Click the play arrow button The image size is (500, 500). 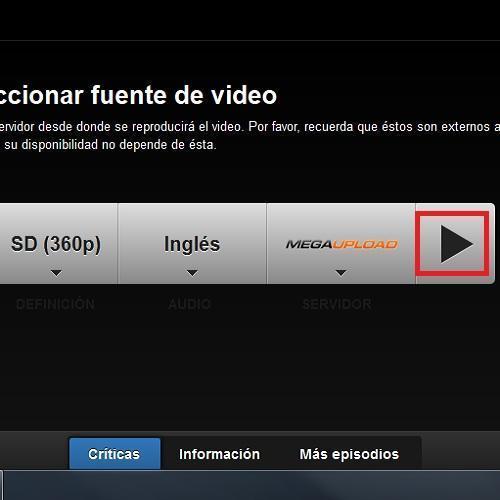(455, 244)
